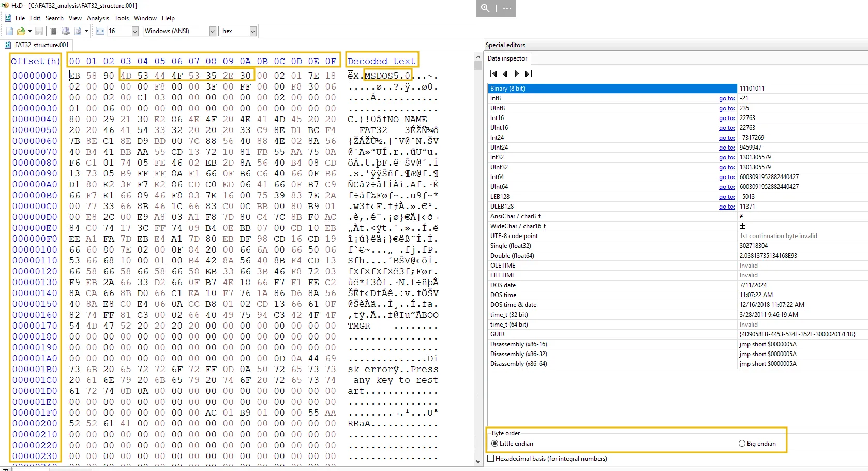Select Big endian byte order

click(757, 444)
